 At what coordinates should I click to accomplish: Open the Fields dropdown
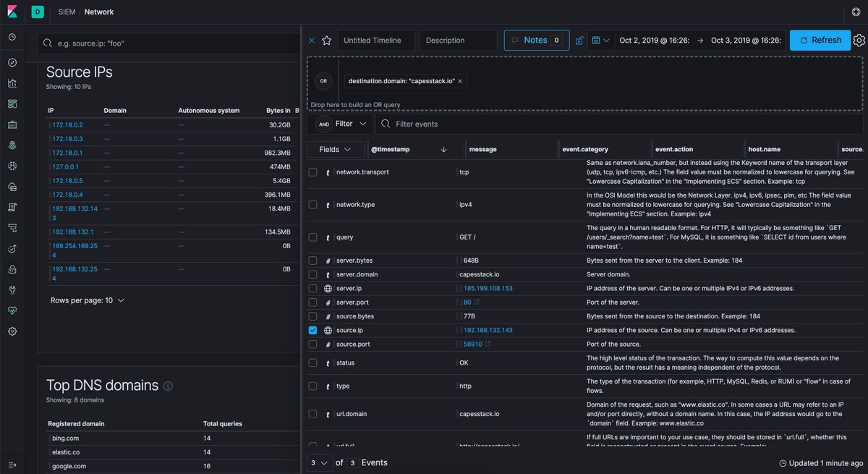click(336, 149)
